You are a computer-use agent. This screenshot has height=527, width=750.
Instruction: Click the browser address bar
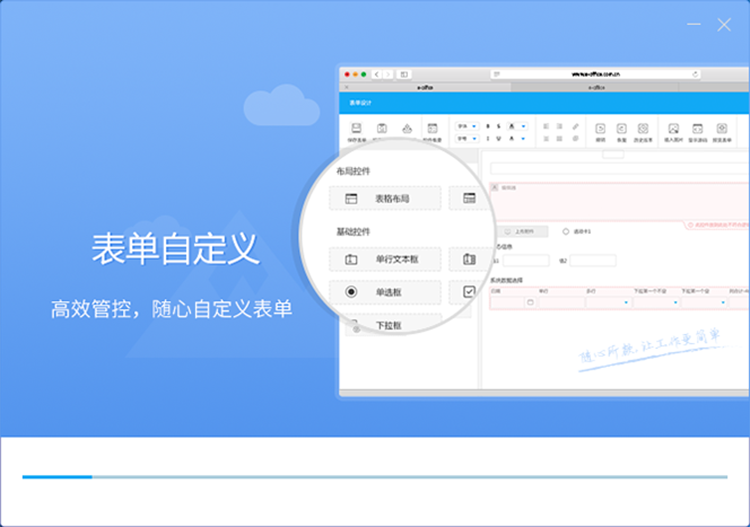pyautogui.click(x=595, y=74)
